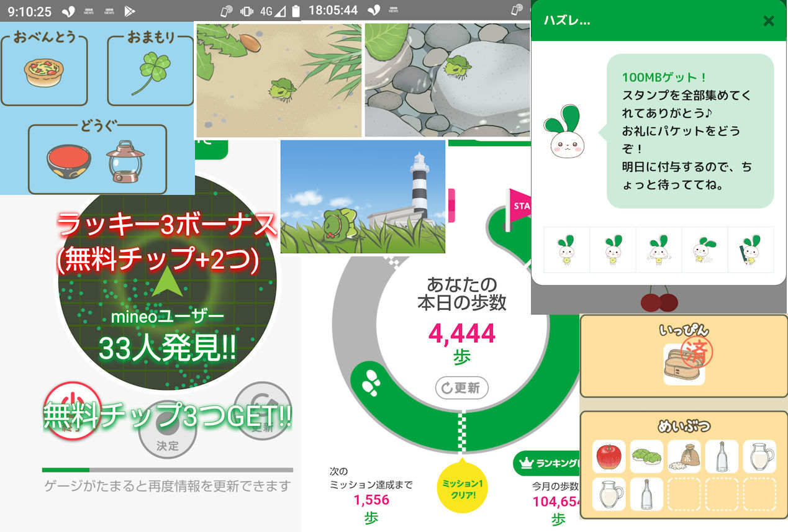The height and width of the screenshot is (532, 788).
Task: Tap the あなたの本日の歩数 label
Action: pyautogui.click(x=461, y=294)
